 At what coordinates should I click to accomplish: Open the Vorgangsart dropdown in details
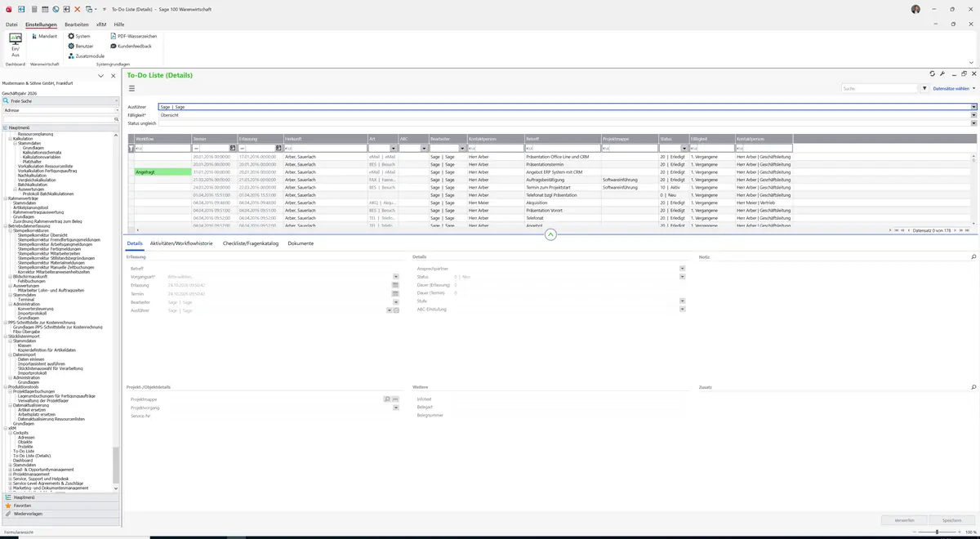395,277
